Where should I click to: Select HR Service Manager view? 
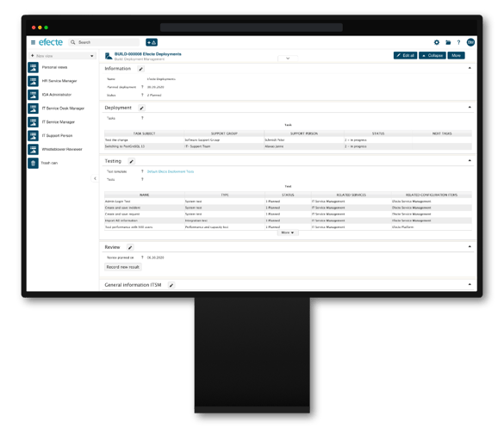click(x=59, y=81)
